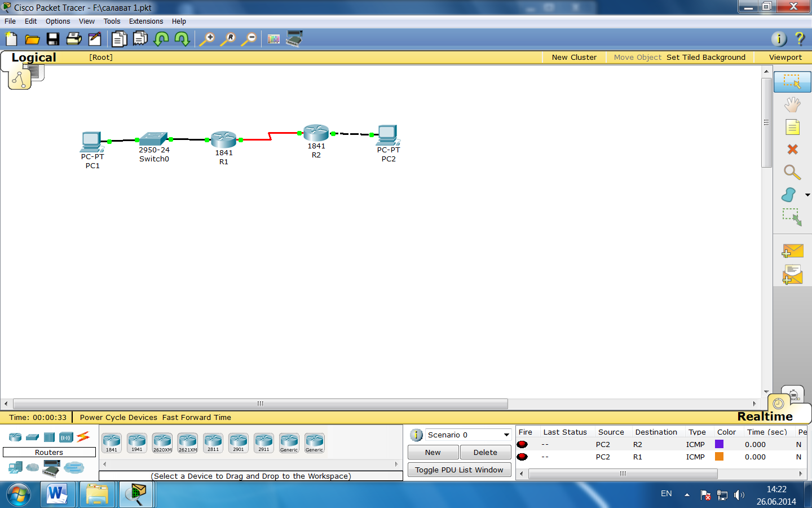Select the Wireless Devices category
The height and width of the screenshot is (508, 812).
coord(66,437)
